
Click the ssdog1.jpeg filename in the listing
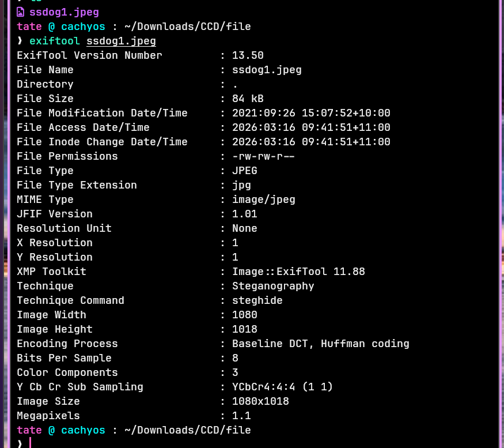[64, 12]
